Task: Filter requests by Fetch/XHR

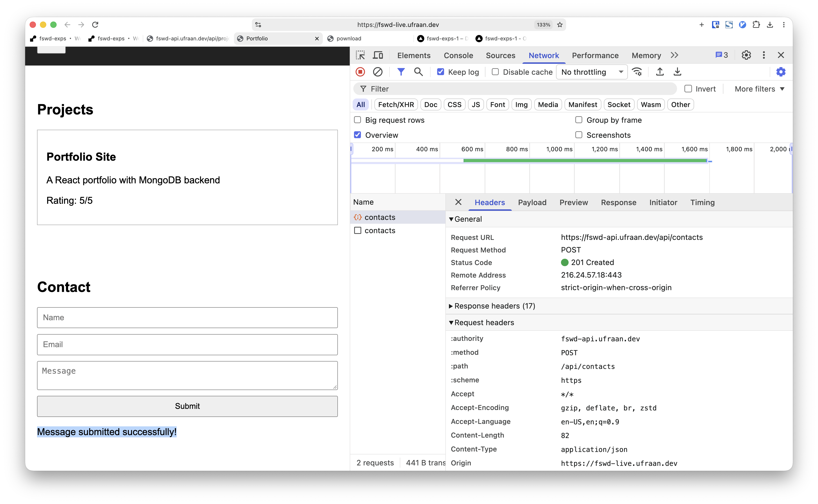Action: (396, 105)
